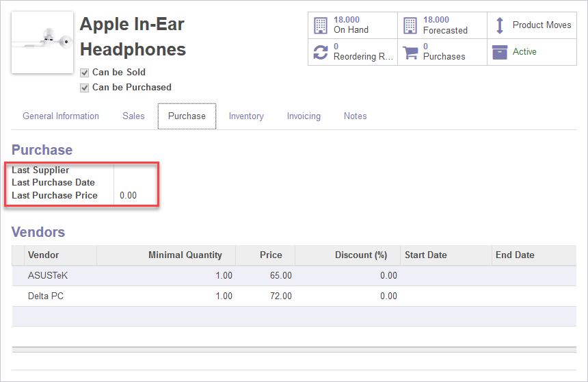588x382 pixels.
Task: Open Product Moves
Action: pos(532,25)
